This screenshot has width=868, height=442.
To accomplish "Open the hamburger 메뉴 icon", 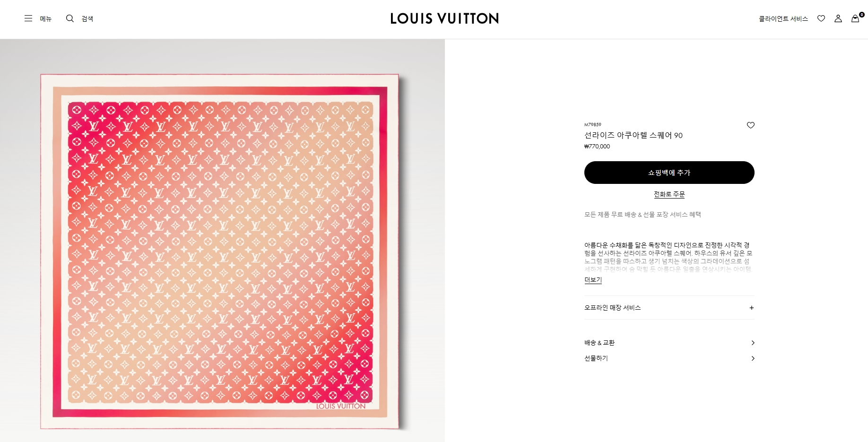I will tap(28, 18).
